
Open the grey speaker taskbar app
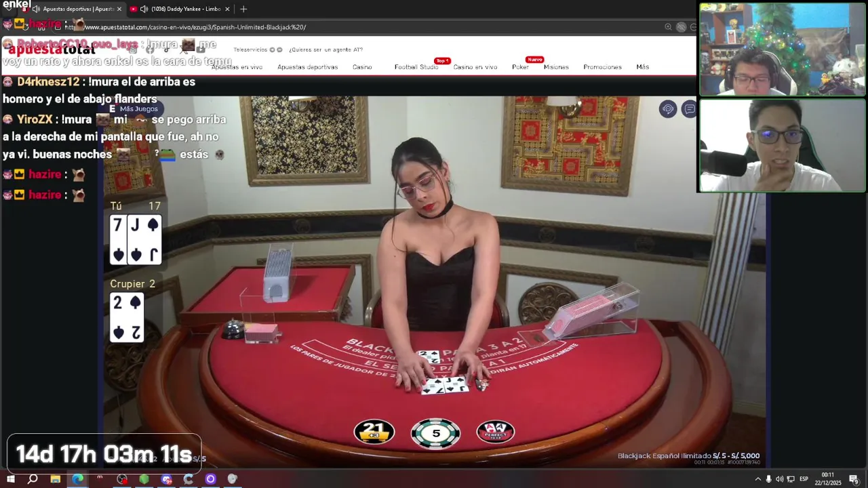233,479
